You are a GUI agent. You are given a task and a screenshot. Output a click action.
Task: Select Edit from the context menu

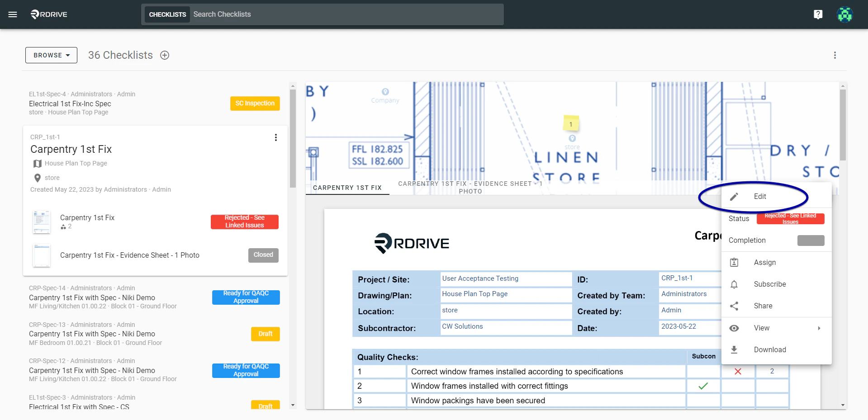click(777, 197)
